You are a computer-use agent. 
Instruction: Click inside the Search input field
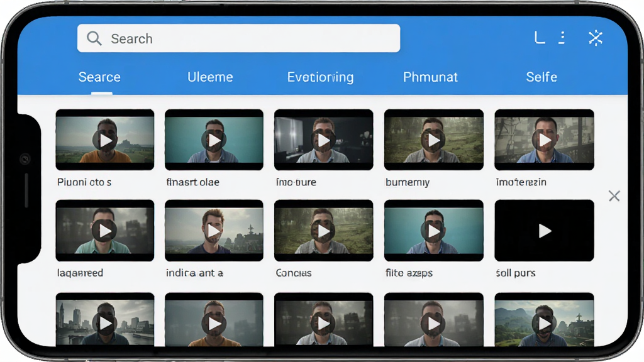click(x=238, y=38)
